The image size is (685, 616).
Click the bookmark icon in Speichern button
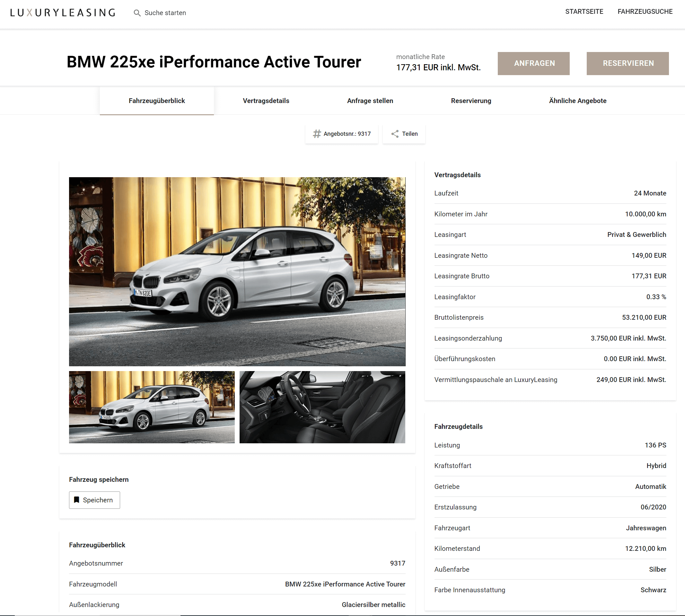click(76, 500)
